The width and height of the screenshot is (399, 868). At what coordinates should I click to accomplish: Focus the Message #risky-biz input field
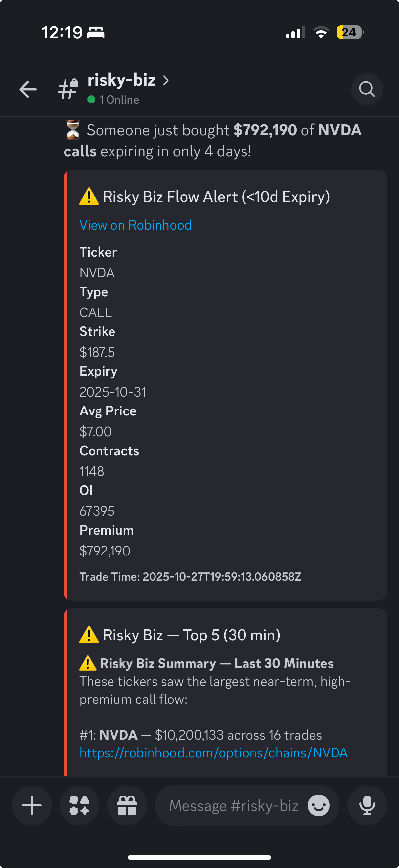pos(233,805)
